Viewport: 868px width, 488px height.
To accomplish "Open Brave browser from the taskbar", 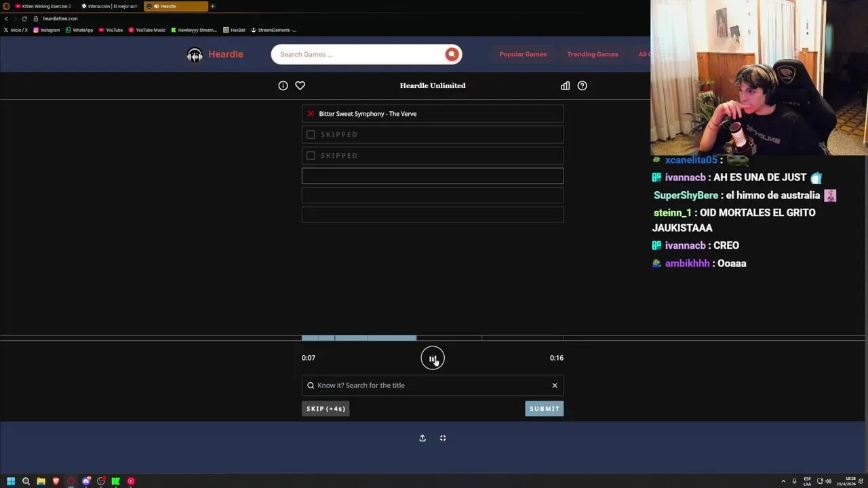I will pyautogui.click(x=56, y=481).
